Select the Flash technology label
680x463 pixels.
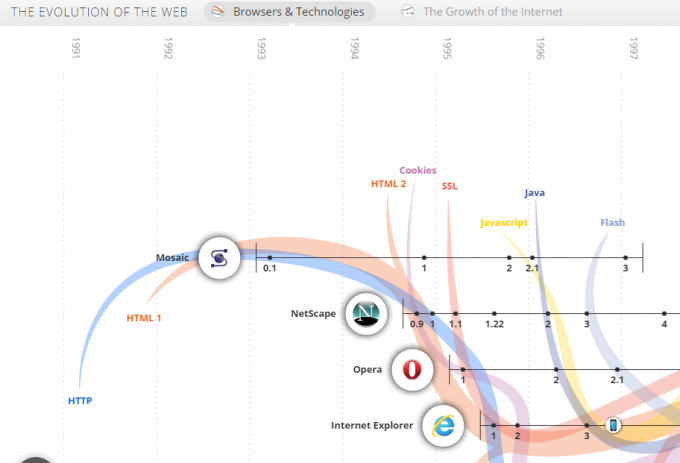[x=612, y=222]
